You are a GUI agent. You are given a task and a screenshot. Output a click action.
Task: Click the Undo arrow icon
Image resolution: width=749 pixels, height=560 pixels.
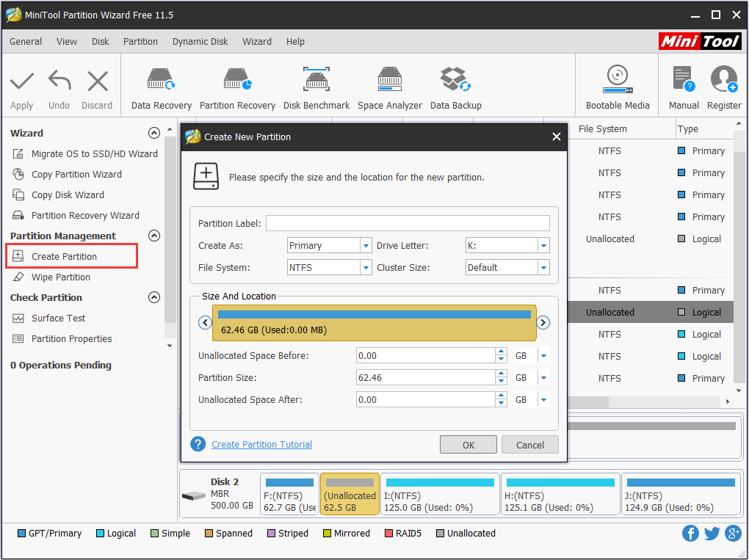click(x=59, y=81)
